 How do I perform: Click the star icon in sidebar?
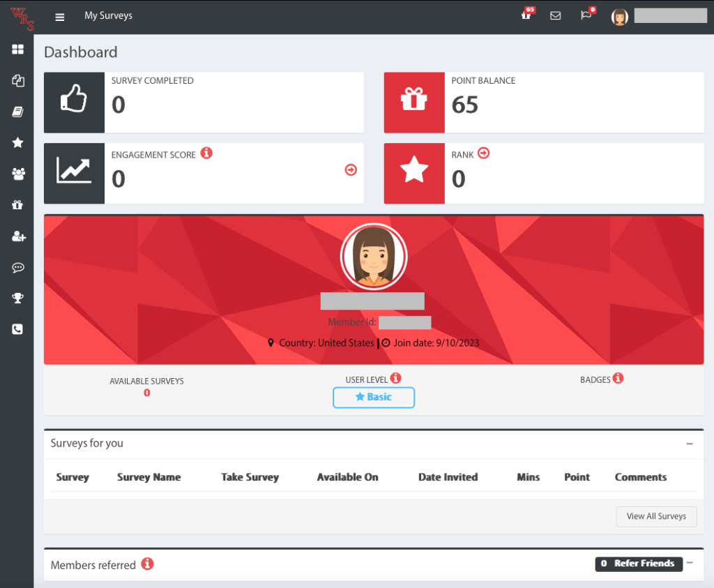pyautogui.click(x=17, y=142)
